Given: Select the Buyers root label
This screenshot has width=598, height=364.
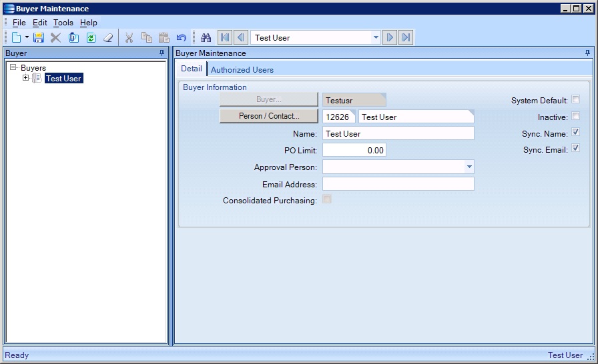Looking at the screenshot, I should [x=33, y=68].
